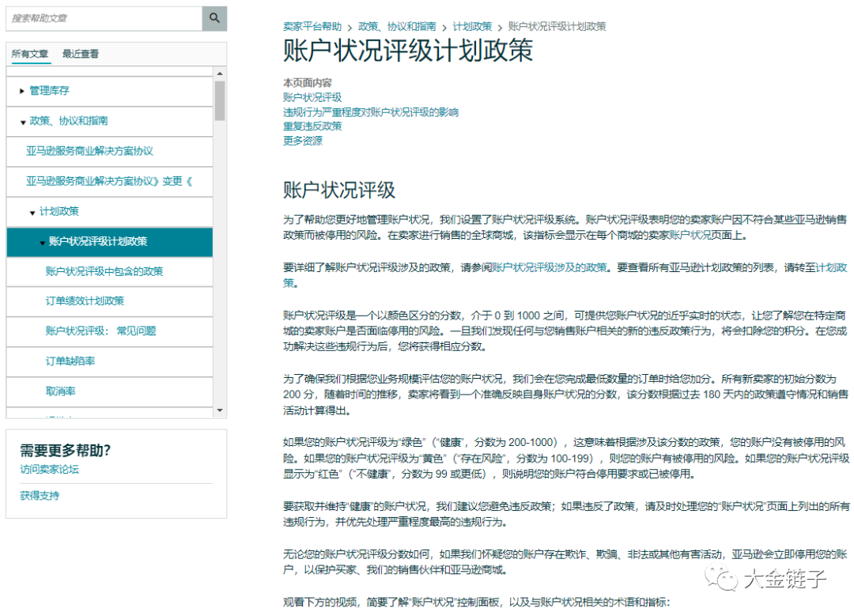Viewport: 854px width, 616px height.
Task: Click the 本页面内容 label
Action: 308,83
